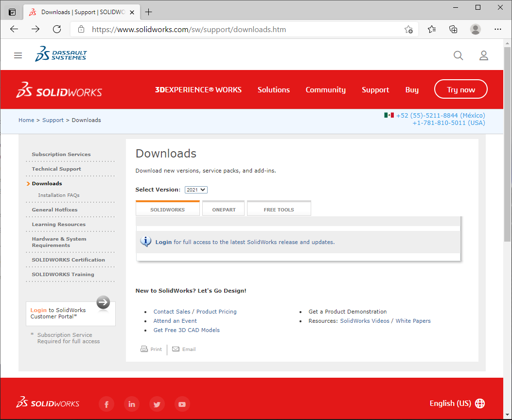Open the Support menu
The image size is (512, 420).
point(375,90)
